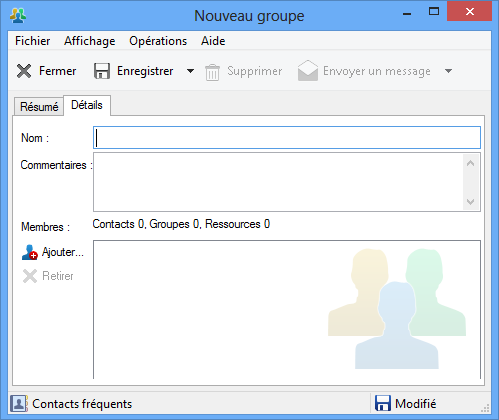Click Ajouter... to add members
499x420 pixels.
coord(63,252)
